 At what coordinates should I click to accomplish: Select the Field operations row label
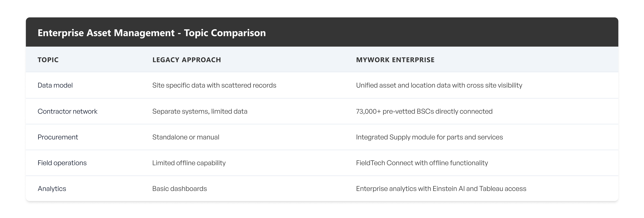click(x=62, y=163)
